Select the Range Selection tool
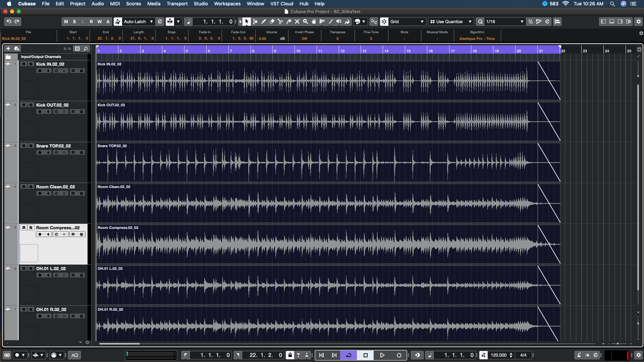Viewport: 644px width, 362px height. 255,21
